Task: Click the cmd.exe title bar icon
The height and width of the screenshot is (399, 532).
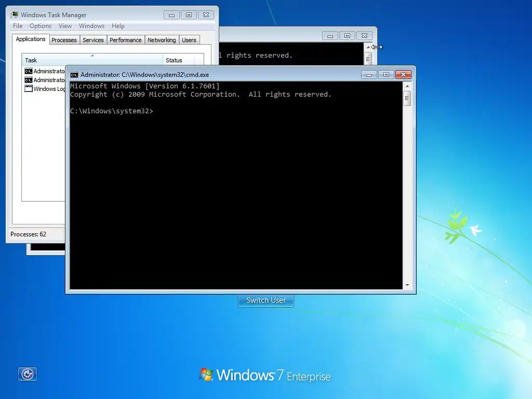Action: 74,75
